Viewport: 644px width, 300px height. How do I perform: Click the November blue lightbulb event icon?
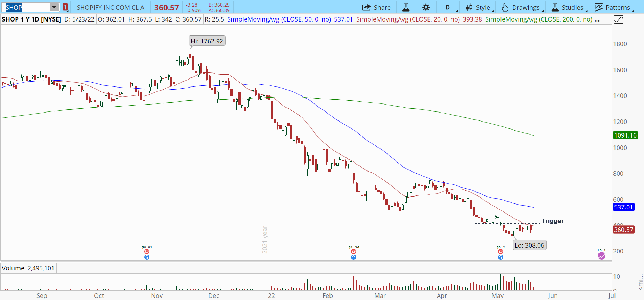[147, 257]
